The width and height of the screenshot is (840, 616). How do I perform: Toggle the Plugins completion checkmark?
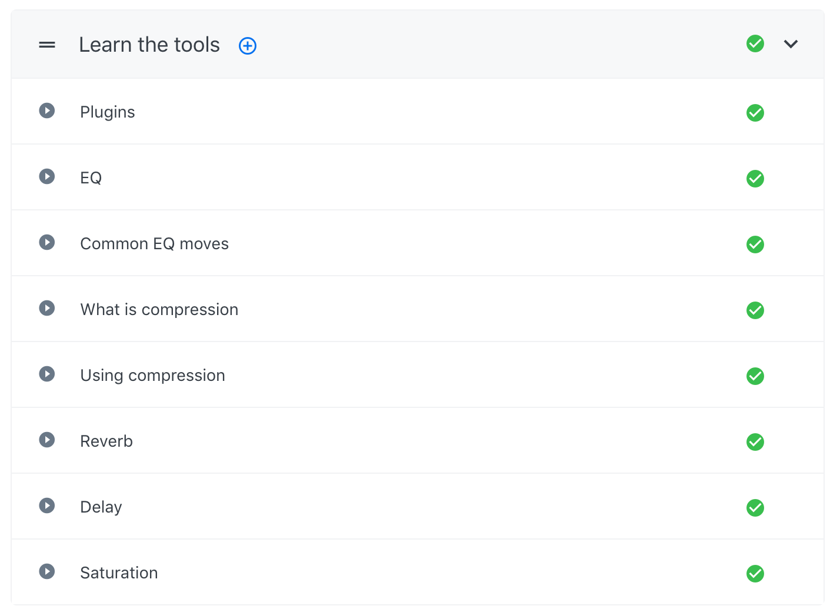pyautogui.click(x=755, y=113)
